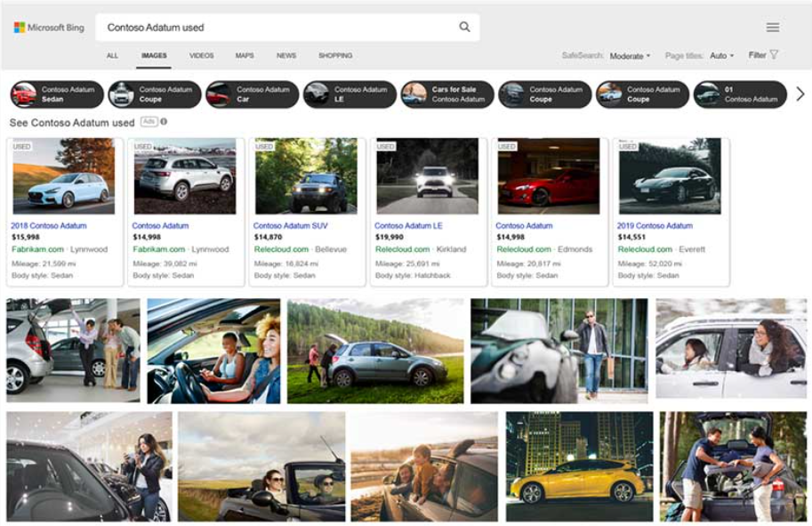Open the MAPS tab
Screen dimensions: 812x526
[244, 55]
